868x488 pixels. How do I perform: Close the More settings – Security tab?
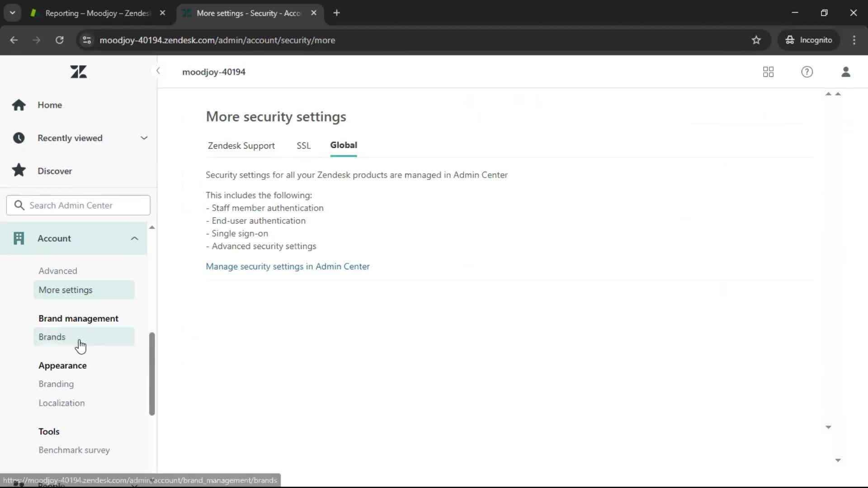pos(314,13)
